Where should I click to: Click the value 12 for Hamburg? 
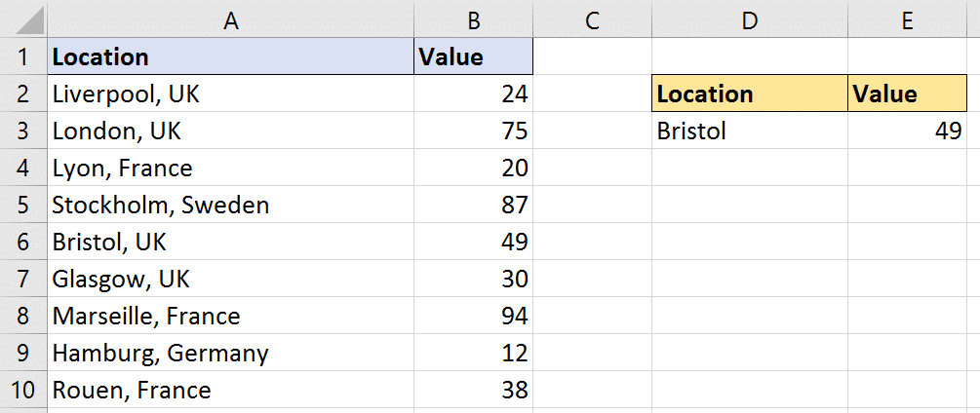pyautogui.click(x=474, y=354)
